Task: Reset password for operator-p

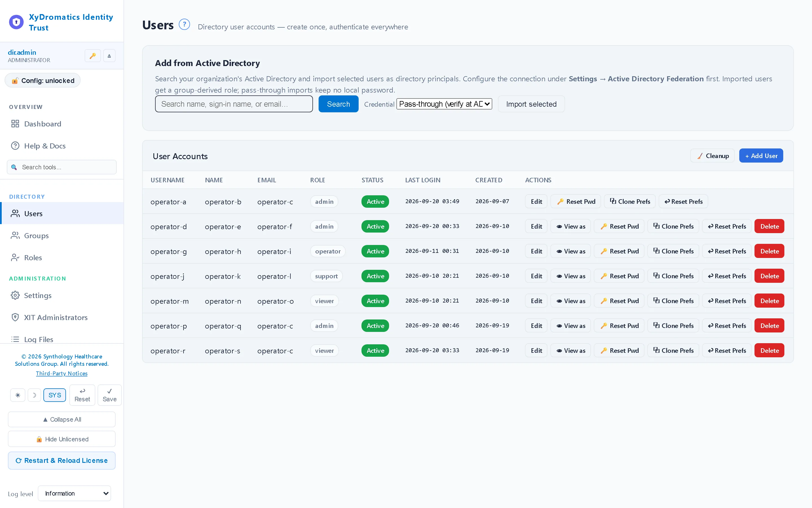Action: pyautogui.click(x=619, y=326)
